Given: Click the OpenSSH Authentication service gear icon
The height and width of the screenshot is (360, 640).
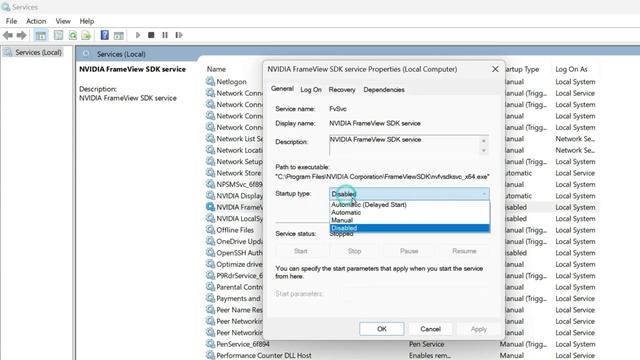Looking at the screenshot, I should (211, 253).
